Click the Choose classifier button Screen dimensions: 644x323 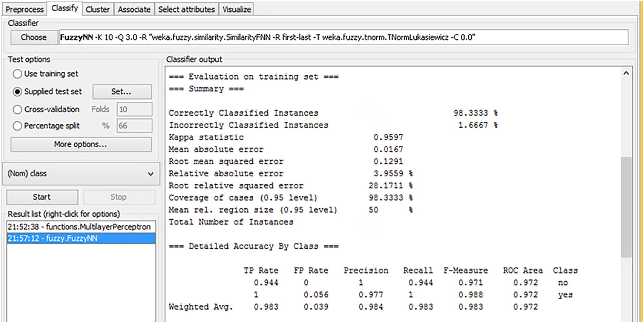[x=33, y=37]
